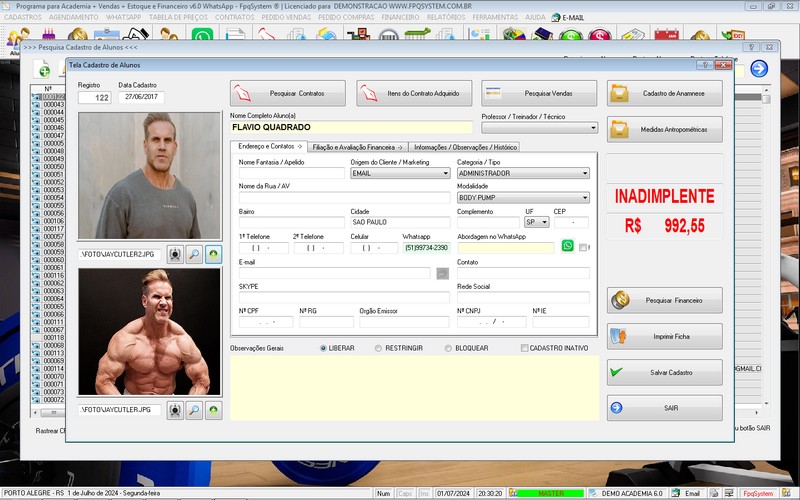Image resolution: width=800 pixels, height=500 pixels.
Task: Open WhatsApp icon in main toolbar
Action: [202, 35]
